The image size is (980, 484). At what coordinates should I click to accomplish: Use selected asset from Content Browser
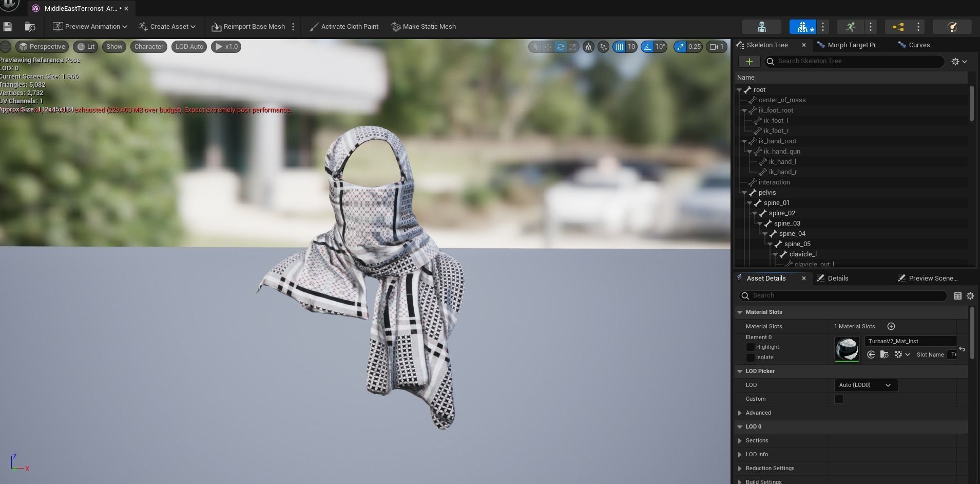[871, 355]
